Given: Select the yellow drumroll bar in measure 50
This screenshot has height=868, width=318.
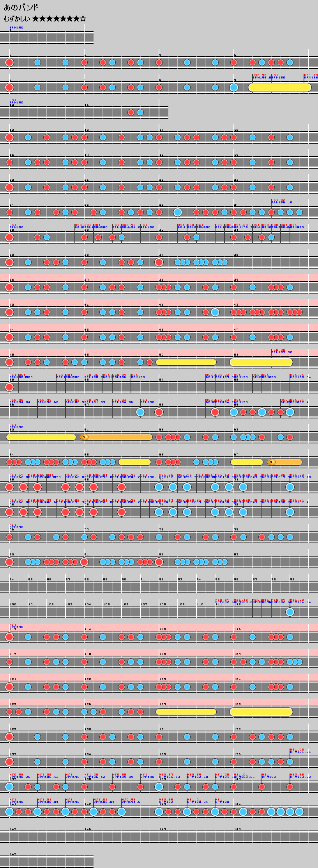Looking at the screenshot, I should 186,362.
